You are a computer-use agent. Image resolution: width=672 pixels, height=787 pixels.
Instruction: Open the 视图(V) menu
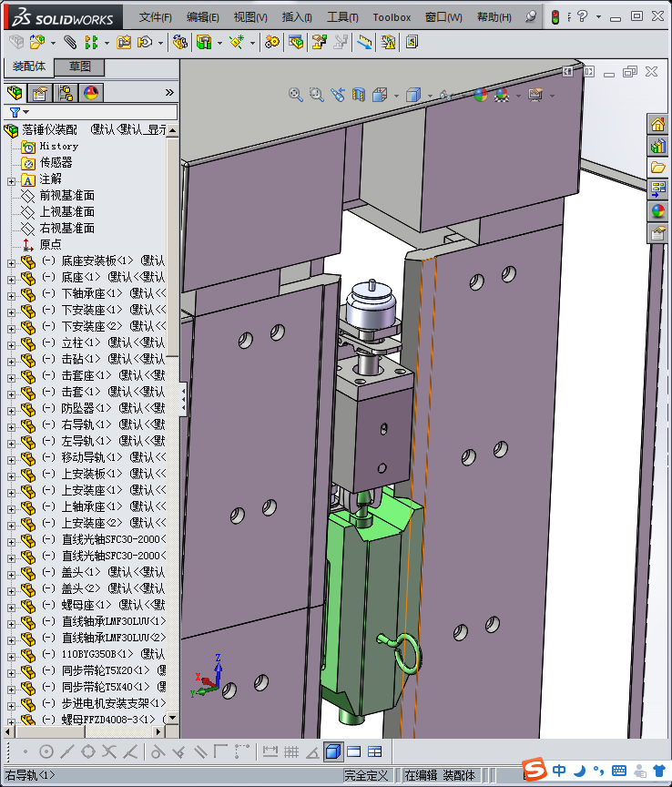click(x=250, y=17)
